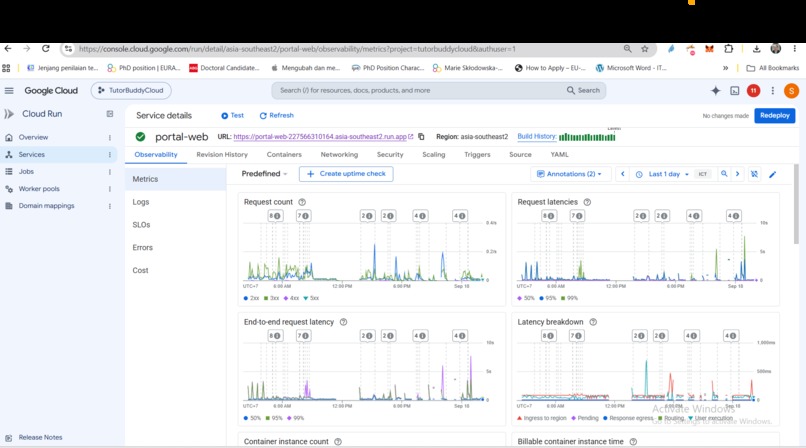Screen dimensions: 806x448
Task: Shift time range backward with left arrow
Action: [622, 174]
